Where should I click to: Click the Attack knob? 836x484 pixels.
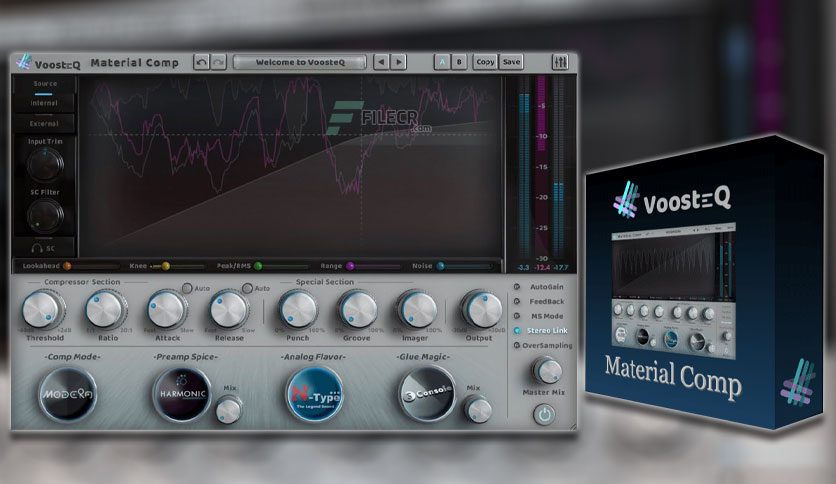point(166,310)
